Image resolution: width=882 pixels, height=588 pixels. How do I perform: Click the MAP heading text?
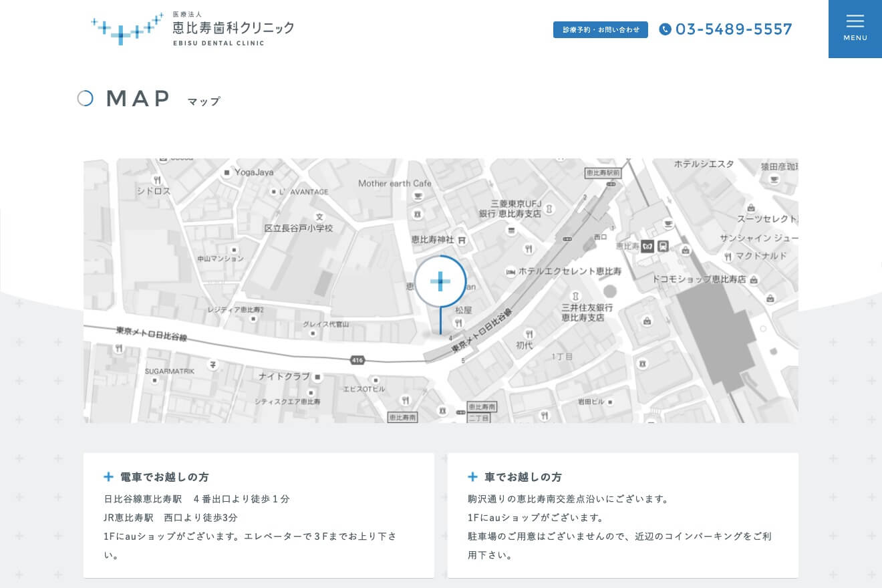(138, 99)
